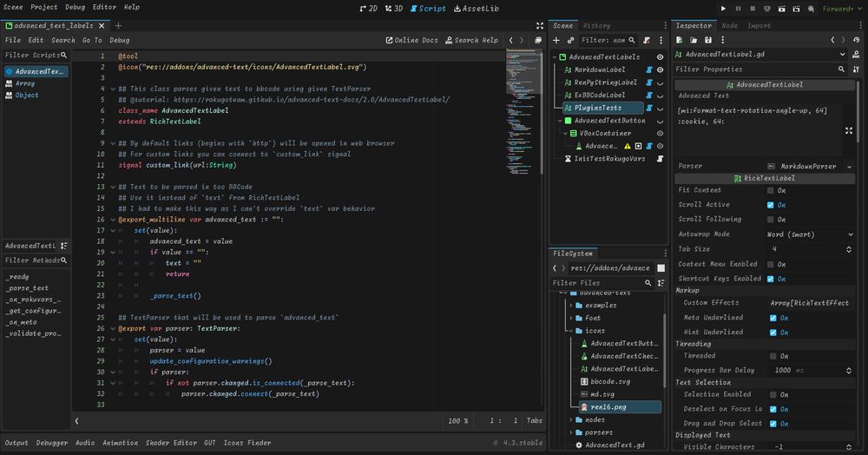Toggle visibility of AdvancedTextLabels root node

[x=660, y=57]
